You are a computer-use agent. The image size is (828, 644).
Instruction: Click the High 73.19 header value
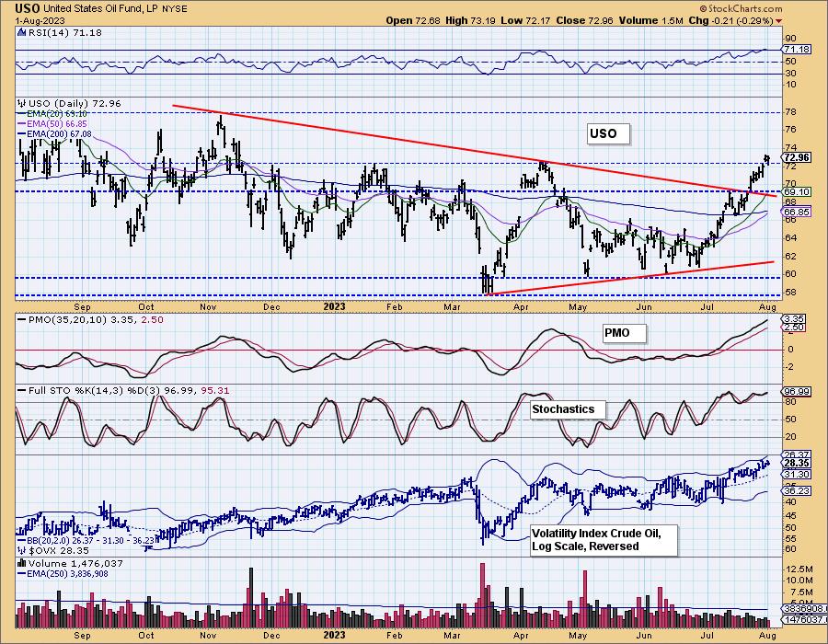coord(471,20)
